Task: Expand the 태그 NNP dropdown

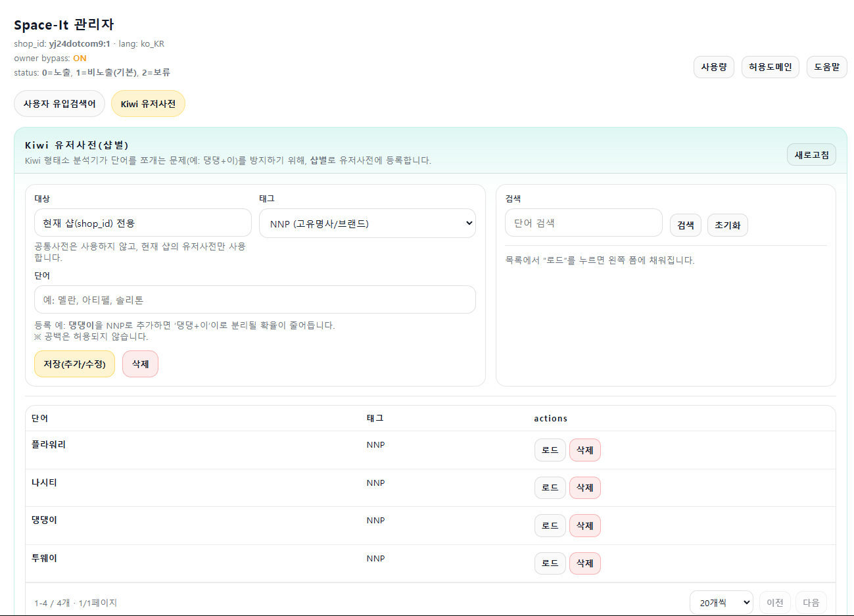Action: pos(367,224)
